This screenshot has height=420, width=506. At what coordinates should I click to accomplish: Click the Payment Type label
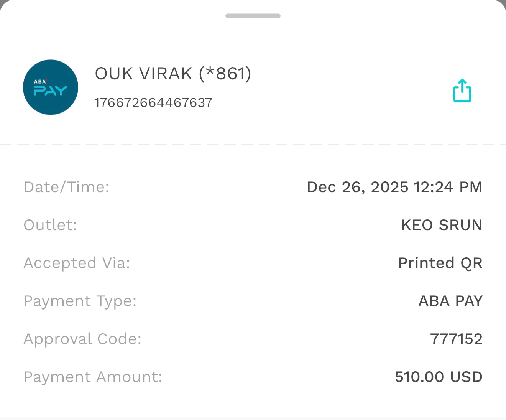coord(80,301)
